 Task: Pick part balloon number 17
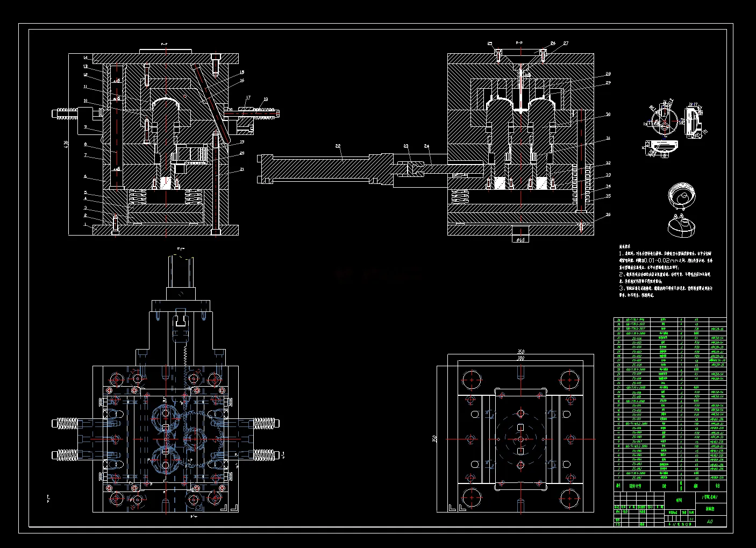(248, 98)
